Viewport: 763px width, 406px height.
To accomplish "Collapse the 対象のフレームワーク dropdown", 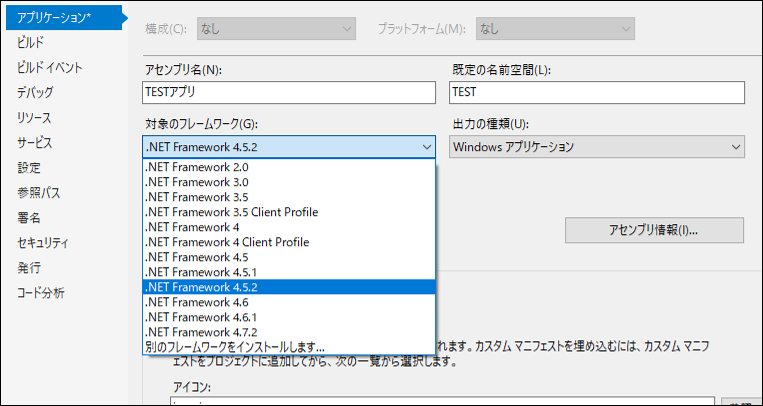I will tap(289, 147).
